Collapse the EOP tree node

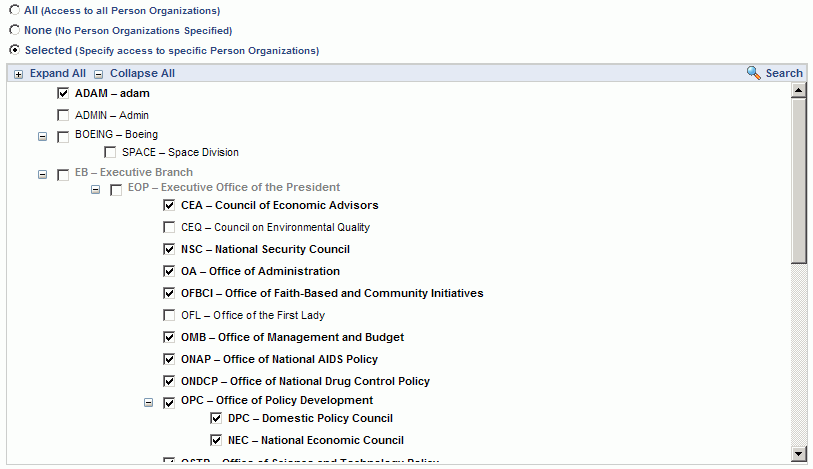point(95,190)
